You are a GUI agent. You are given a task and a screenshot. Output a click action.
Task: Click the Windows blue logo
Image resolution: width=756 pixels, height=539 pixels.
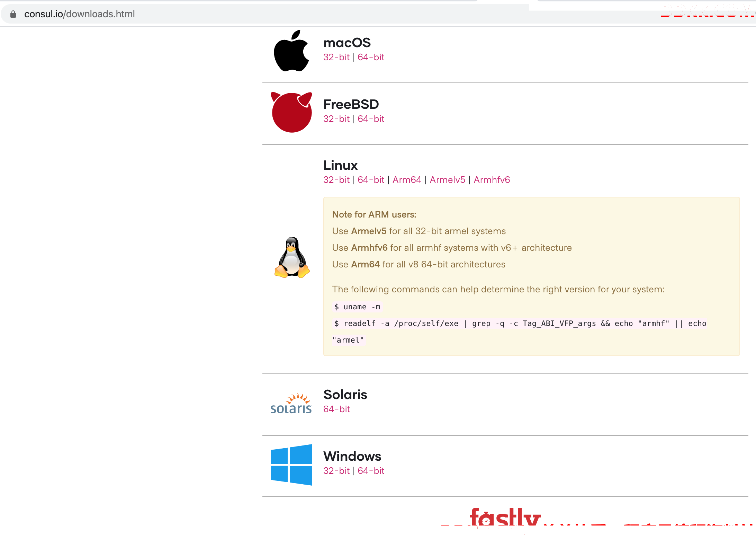(291, 465)
